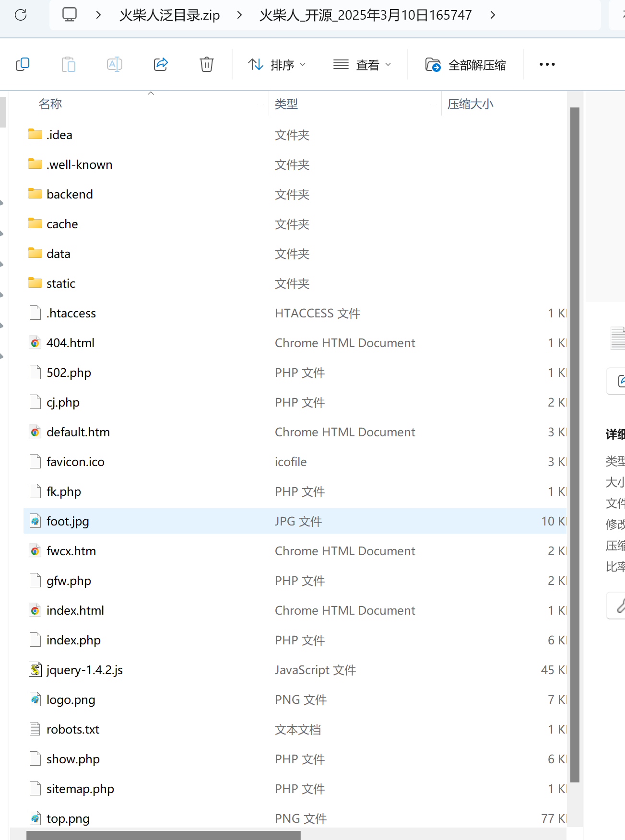This screenshot has height=840, width=625.
Task: Click the 全部解压缩 extract all button
Action: tap(466, 65)
